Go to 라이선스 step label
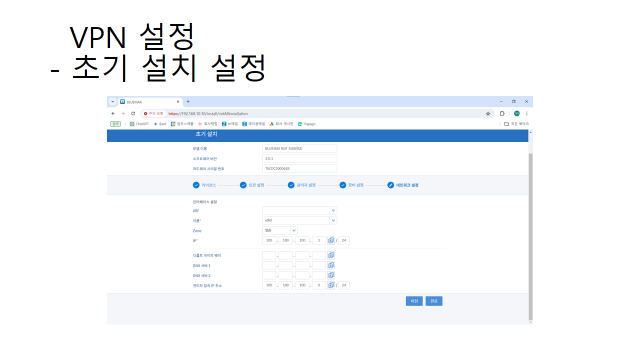This screenshot has width=640, height=360. 209,185
